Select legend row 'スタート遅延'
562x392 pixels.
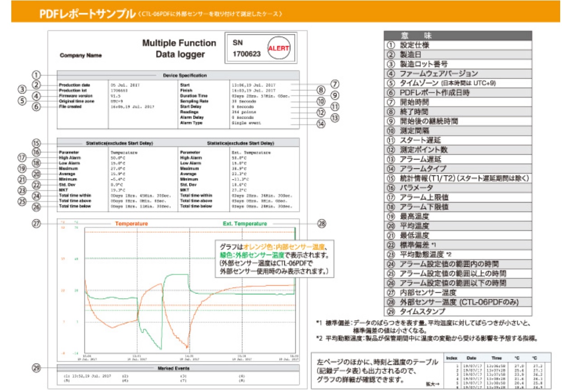458,140
